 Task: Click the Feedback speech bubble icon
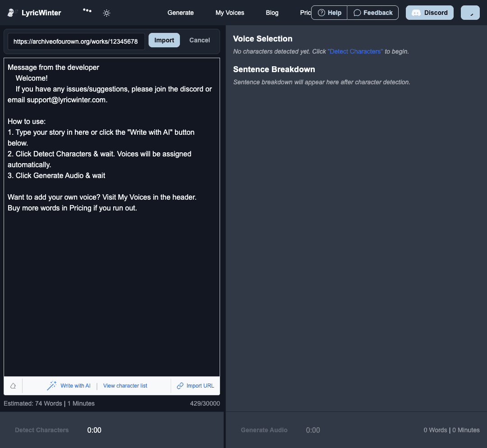pos(357,13)
